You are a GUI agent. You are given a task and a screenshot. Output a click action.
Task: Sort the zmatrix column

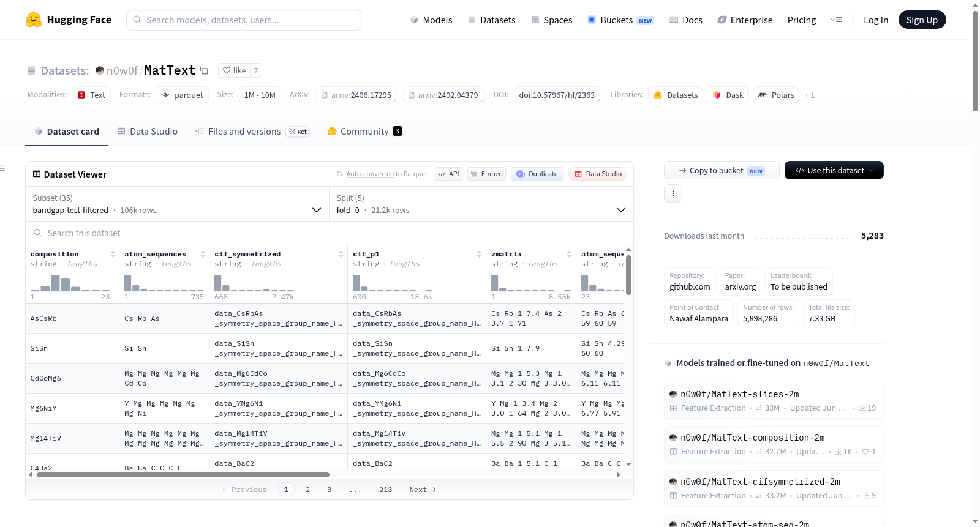(x=569, y=254)
